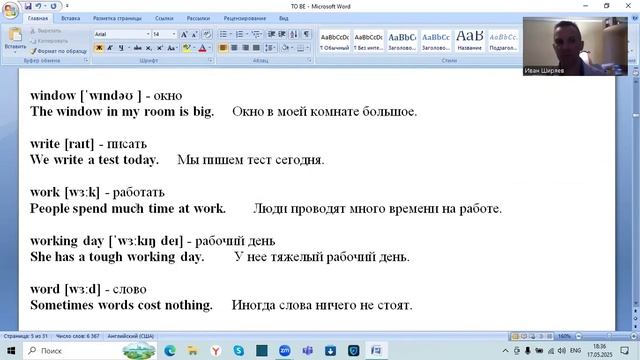The width and height of the screenshot is (640, 360).
Task: Click Иван Ширяев's video thumbnail
Action: coord(575,46)
